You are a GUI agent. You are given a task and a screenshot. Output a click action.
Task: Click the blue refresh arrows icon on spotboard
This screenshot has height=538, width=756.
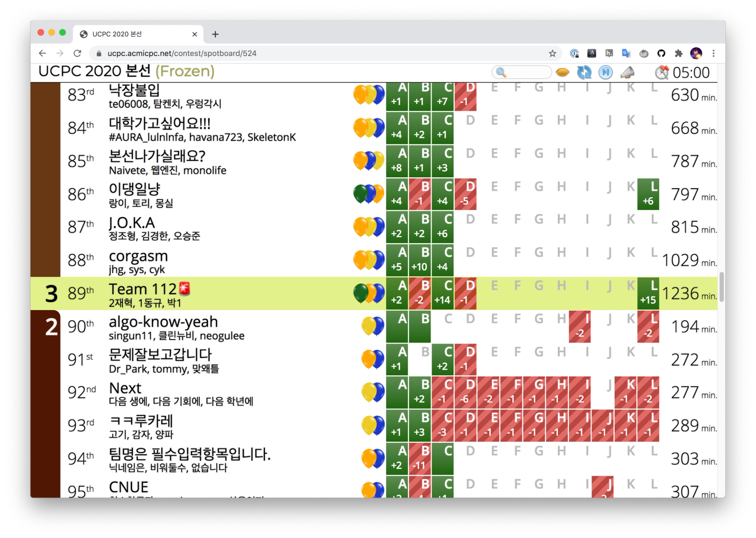(584, 72)
